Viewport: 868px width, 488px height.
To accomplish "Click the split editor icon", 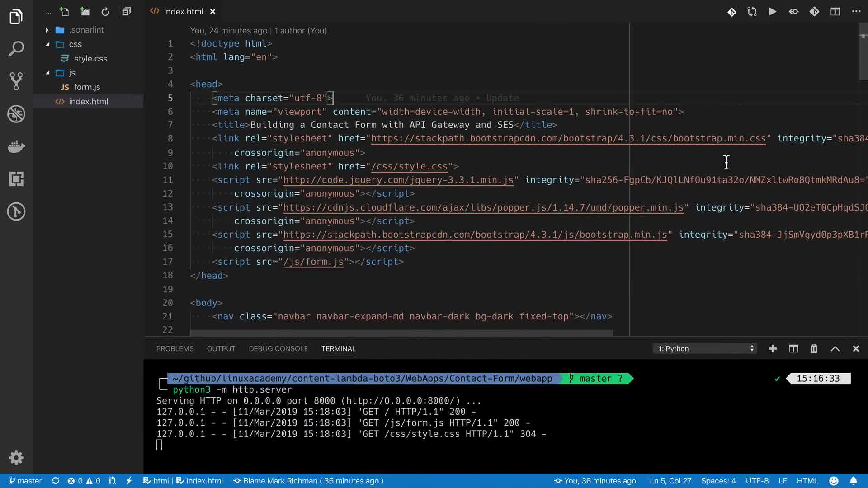I will 835,12.
